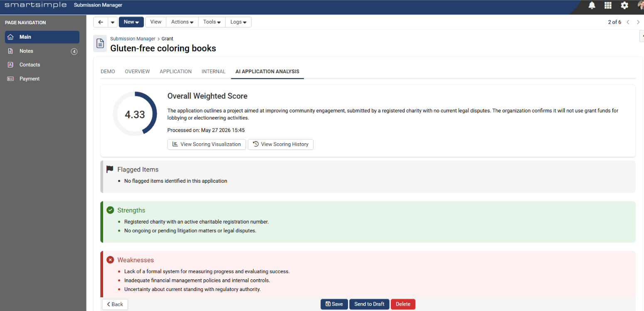This screenshot has height=311, width=644.
Task: Click the Weaknesses cross icon
Action: coord(110,260)
